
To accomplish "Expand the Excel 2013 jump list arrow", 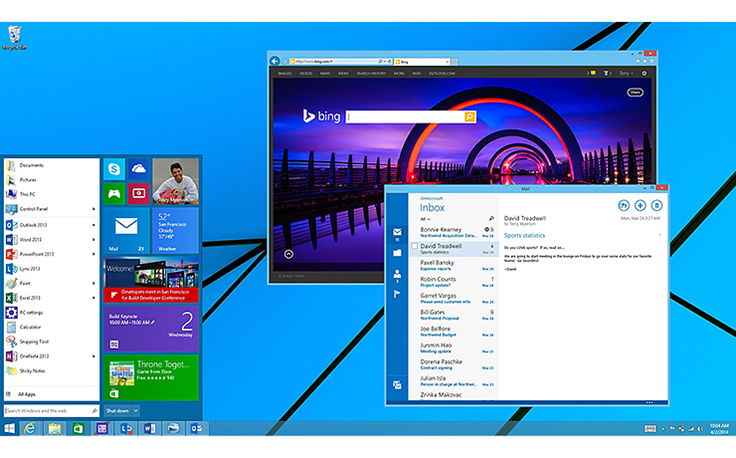I will pos(93,298).
